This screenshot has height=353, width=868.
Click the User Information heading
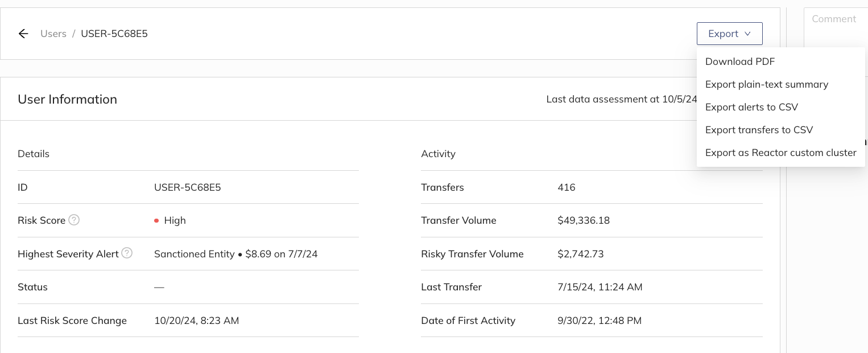[68, 99]
